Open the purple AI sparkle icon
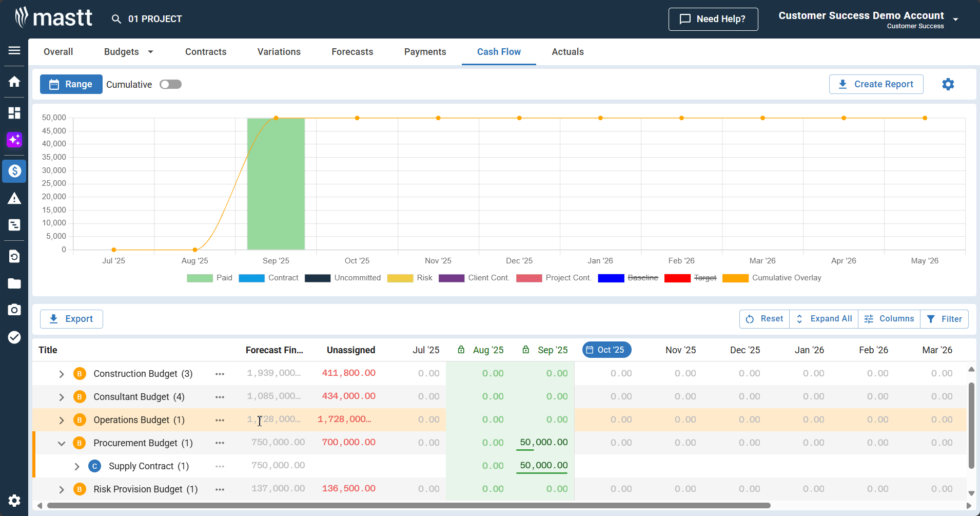This screenshot has width=980, height=516. [14, 140]
